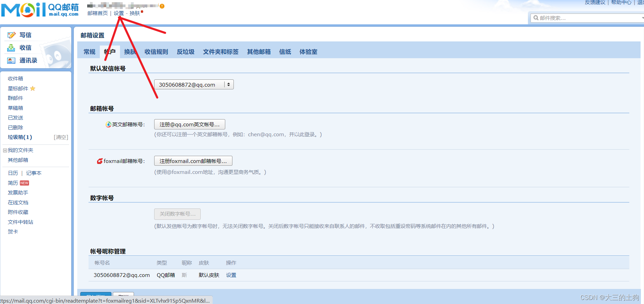
Task: Open 文件中转站 in sidebar
Action: pos(21,222)
